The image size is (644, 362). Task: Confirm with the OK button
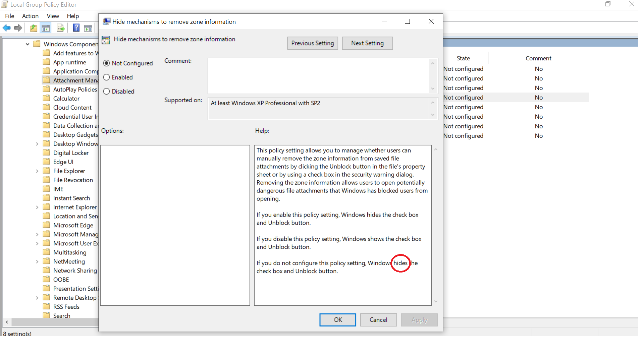(x=338, y=320)
